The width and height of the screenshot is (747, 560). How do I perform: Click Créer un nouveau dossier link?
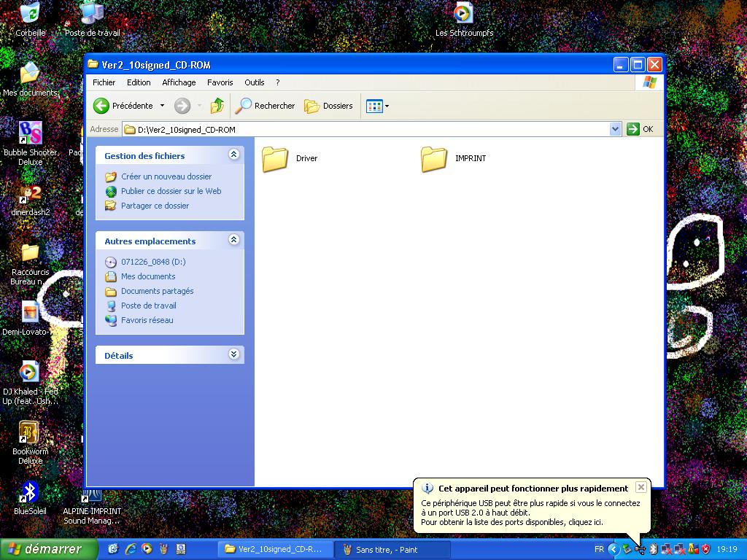(x=166, y=176)
